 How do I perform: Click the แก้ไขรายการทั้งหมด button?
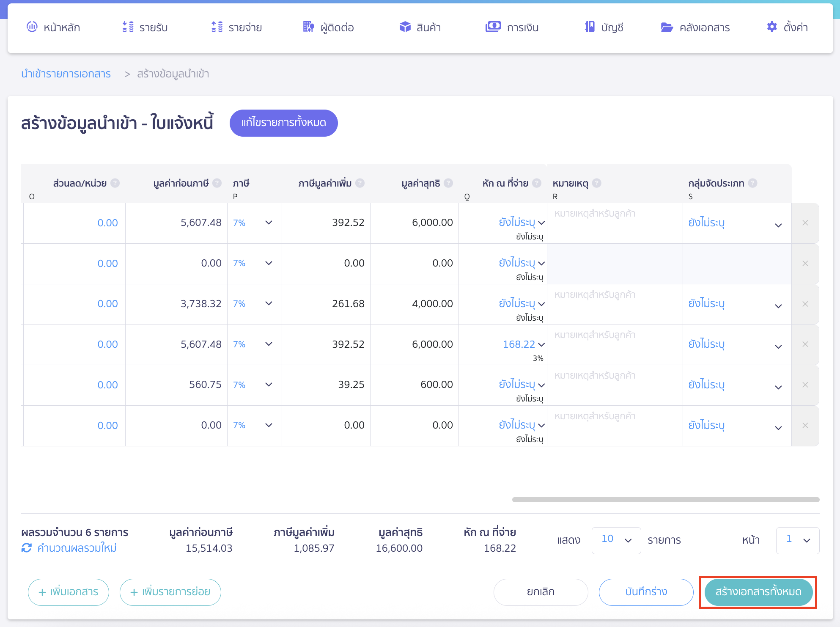283,123
